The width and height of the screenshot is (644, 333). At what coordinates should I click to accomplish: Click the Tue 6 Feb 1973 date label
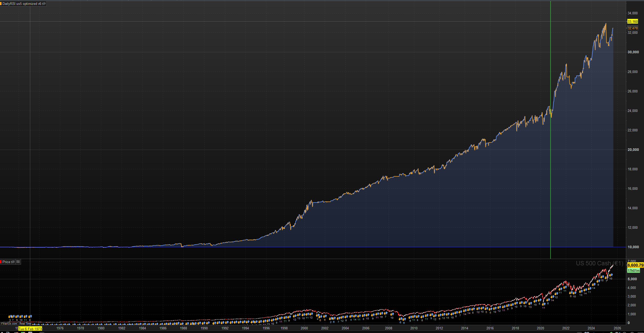pos(30,329)
